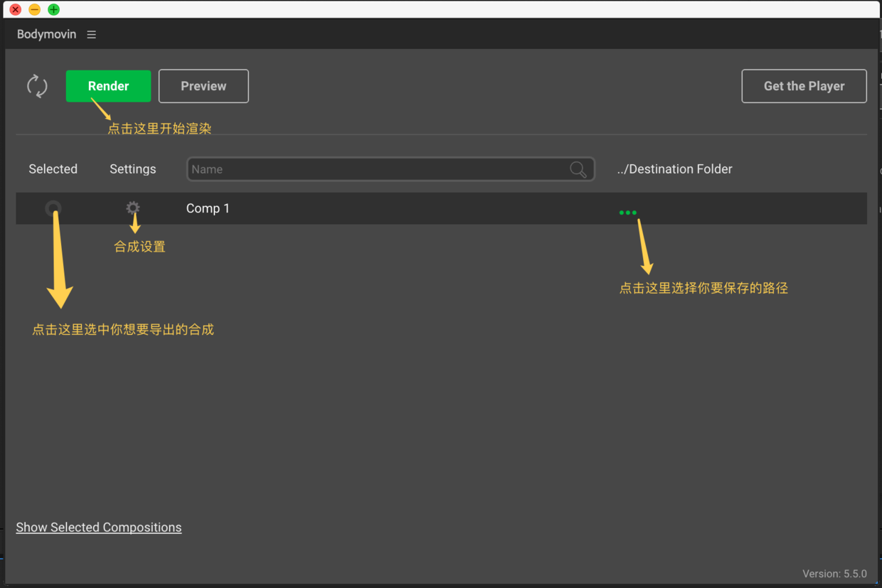Screen dimensions: 882x588
Task: Maximize window using green button
Action: (53, 9)
